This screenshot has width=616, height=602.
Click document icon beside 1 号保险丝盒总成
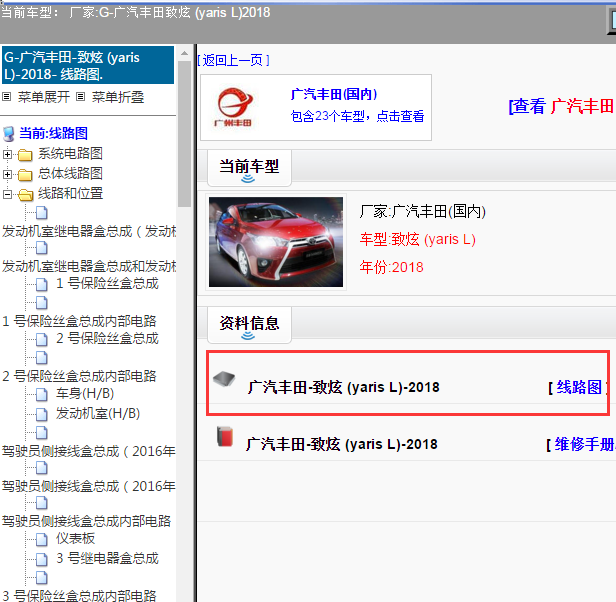click(42, 284)
